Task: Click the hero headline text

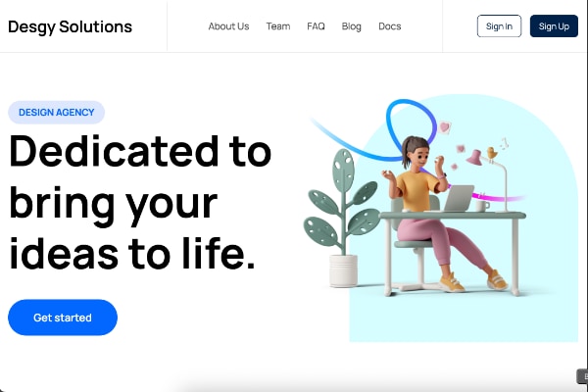Action: 140,202
